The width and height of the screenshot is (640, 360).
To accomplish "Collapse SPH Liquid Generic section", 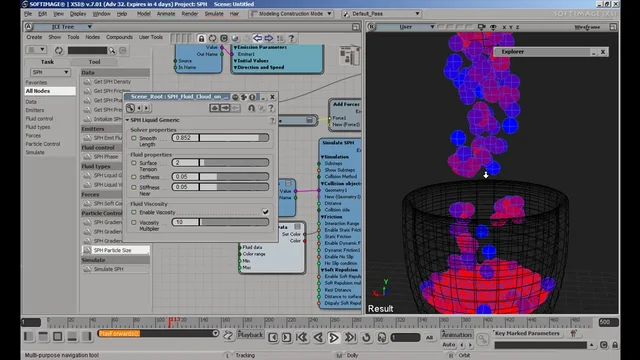I will point(127,120).
